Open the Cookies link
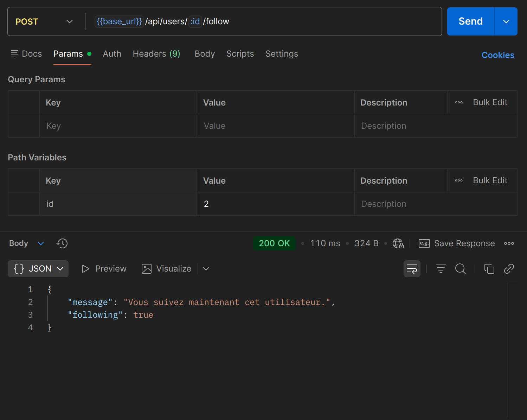The height and width of the screenshot is (420, 527). point(498,55)
